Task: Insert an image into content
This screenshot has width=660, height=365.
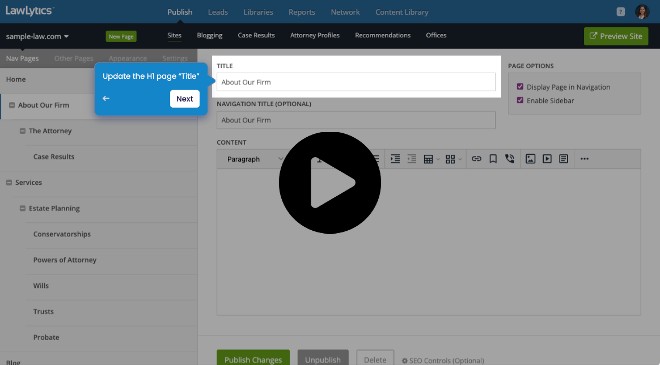Action: click(x=530, y=159)
